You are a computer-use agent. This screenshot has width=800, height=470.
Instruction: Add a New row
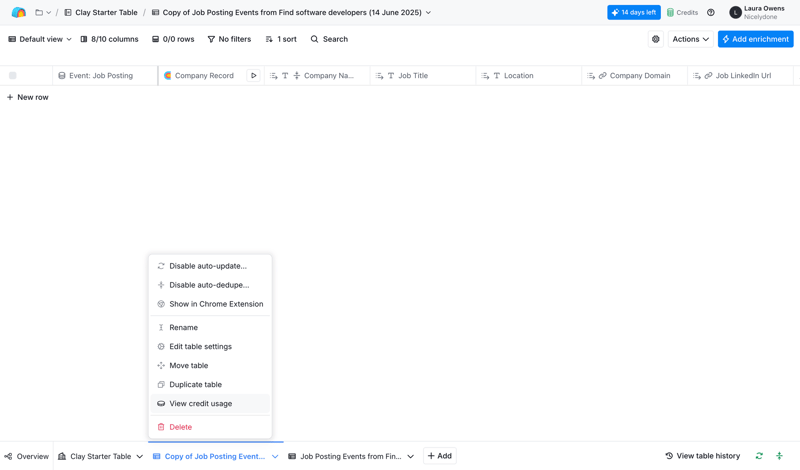[x=28, y=97]
